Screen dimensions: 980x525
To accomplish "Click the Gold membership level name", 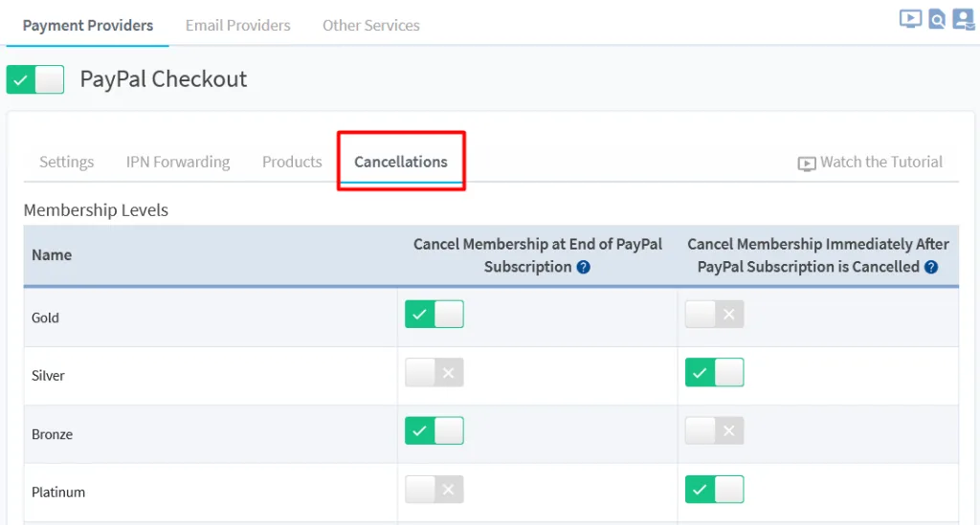I will tap(45, 317).
